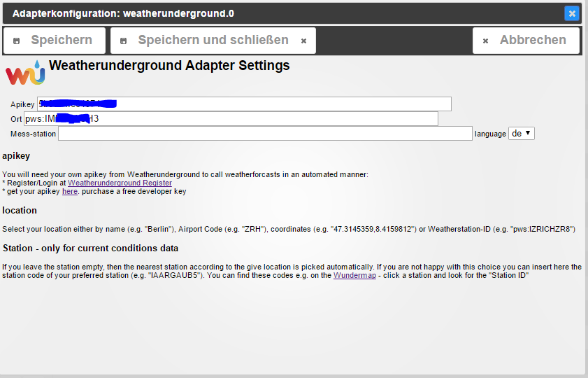Screen dimensions: 588x378
Task: Click the Speichern und schließen button
Action: (213, 40)
